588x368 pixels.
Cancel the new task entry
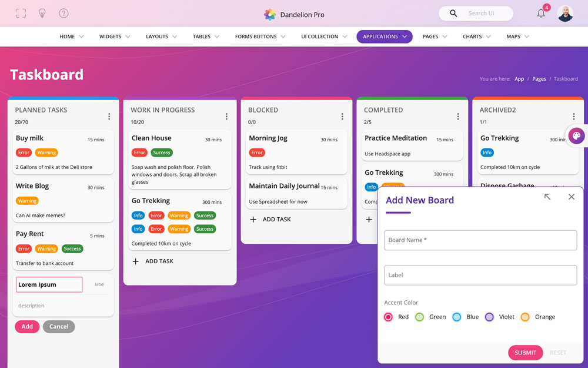pos(59,327)
